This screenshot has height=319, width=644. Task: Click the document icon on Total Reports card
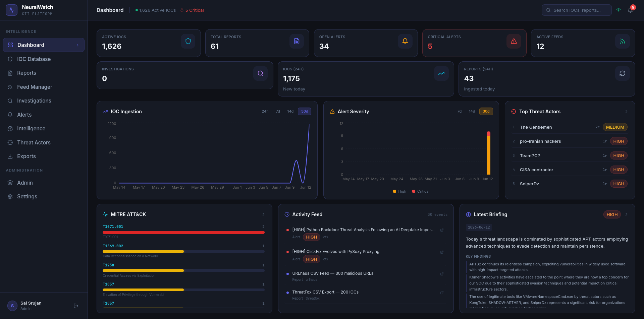[297, 41]
